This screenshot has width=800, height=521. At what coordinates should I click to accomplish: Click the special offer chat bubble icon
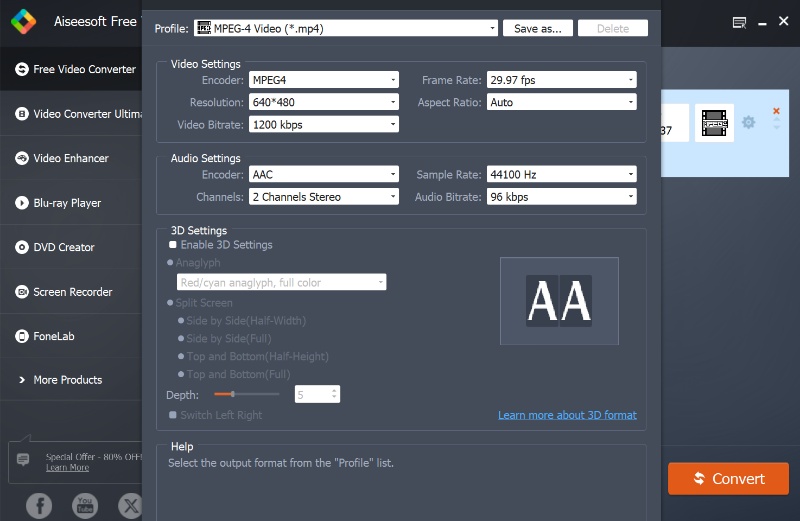point(23,459)
